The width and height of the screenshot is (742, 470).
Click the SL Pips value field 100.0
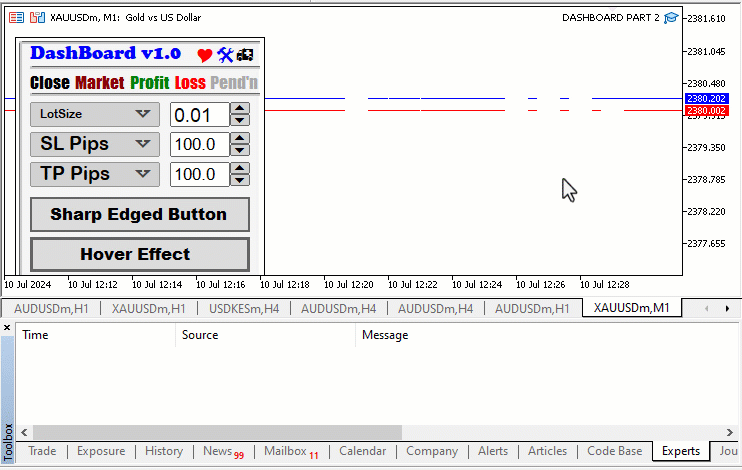(200, 144)
